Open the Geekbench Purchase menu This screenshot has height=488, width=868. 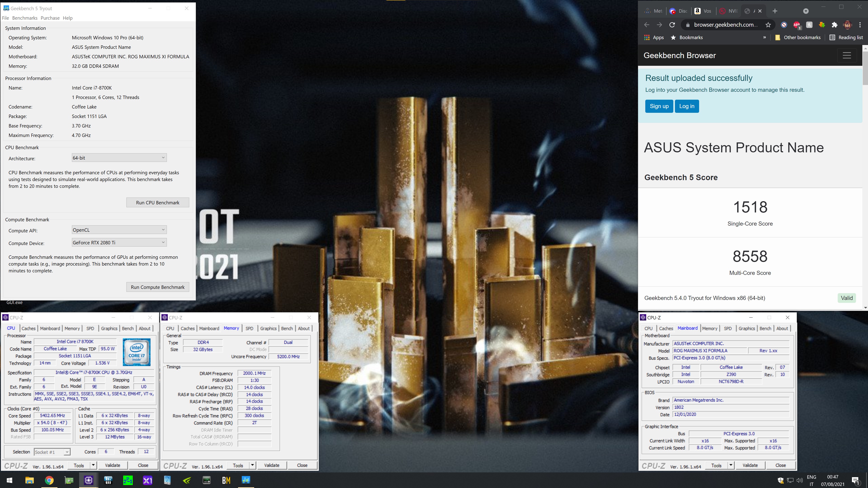point(50,18)
